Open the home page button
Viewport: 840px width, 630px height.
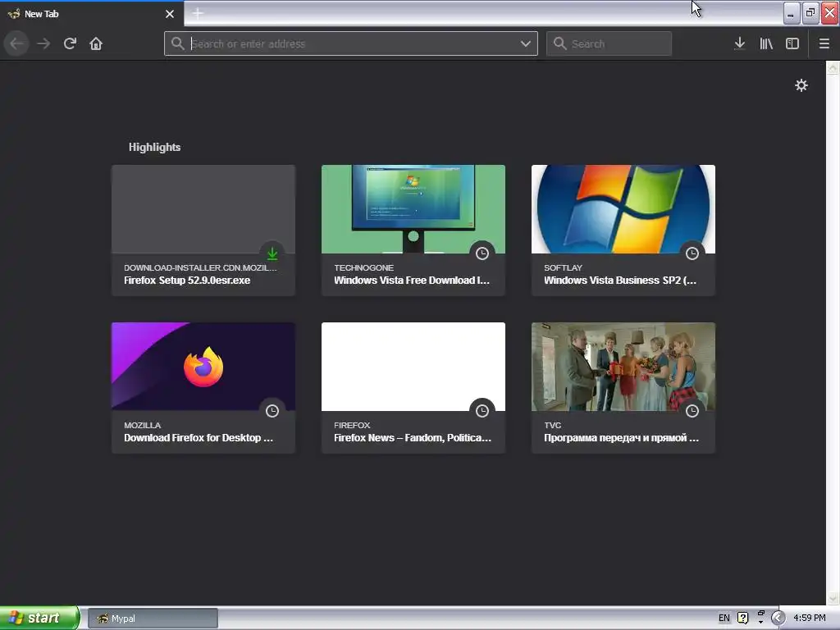(96, 43)
